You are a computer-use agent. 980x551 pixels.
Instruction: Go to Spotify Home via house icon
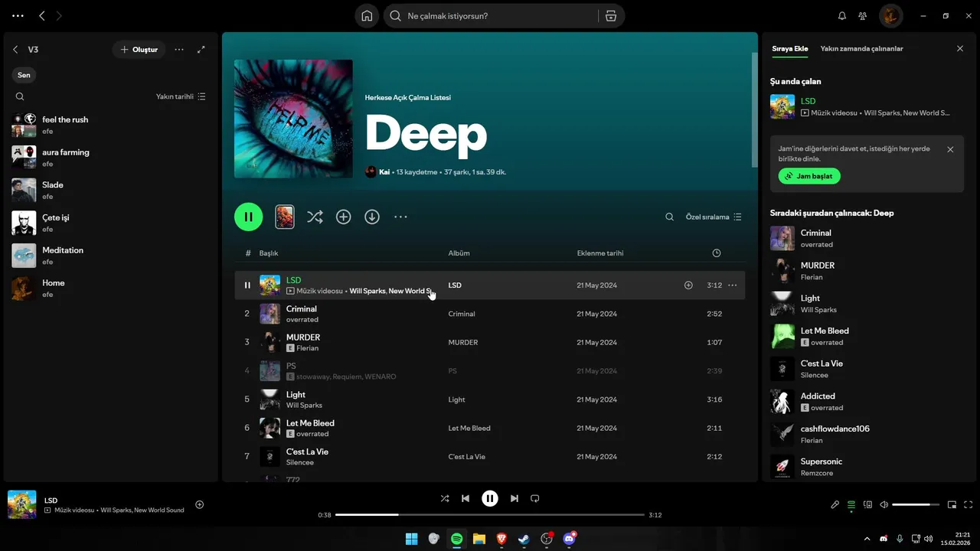pyautogui.click(x=367, y=15)
